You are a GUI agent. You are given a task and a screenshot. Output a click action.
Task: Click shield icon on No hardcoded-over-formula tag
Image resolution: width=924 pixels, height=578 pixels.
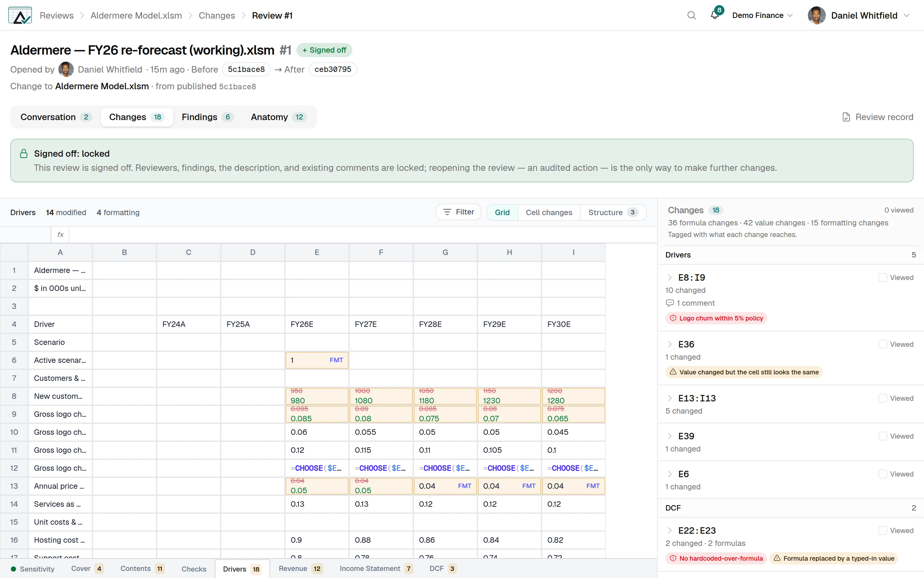[673, 558]
